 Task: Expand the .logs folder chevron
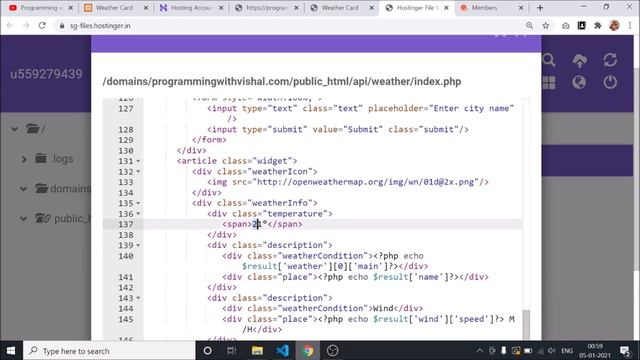pos(24,159)
